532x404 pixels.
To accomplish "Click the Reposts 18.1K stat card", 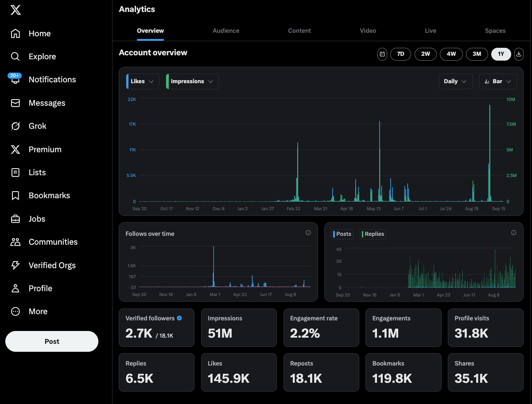I will (321, 373).
